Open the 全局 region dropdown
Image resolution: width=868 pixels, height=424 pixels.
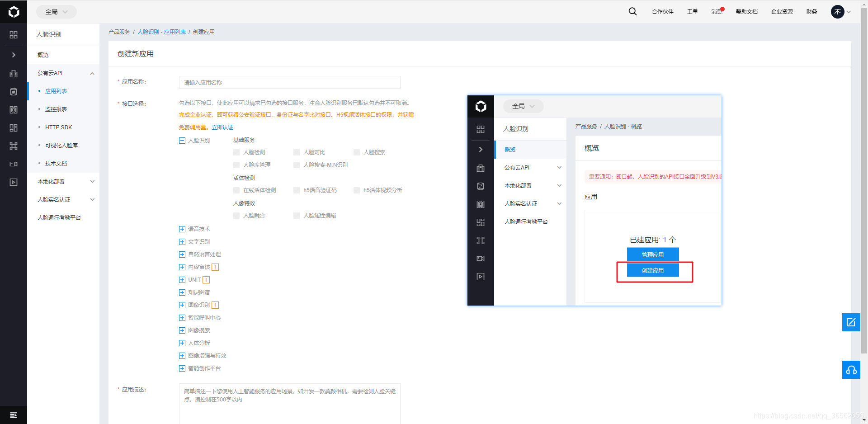(57, 12)
